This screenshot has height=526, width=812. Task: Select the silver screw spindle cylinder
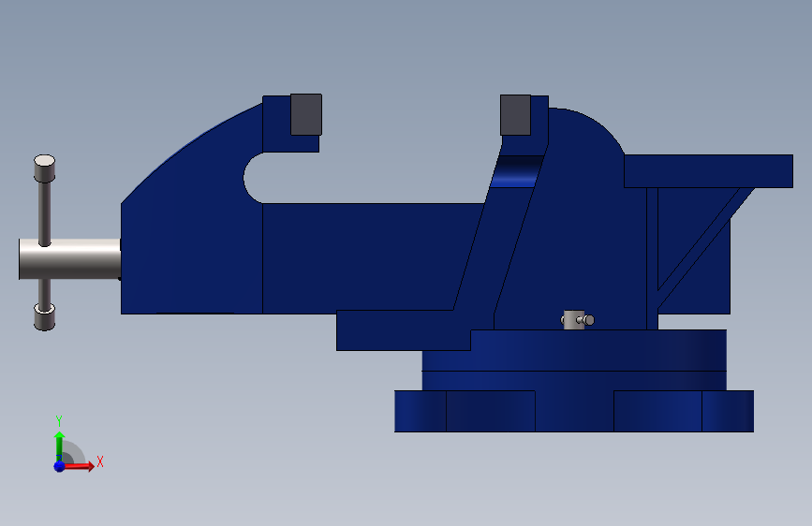[70, 259]
